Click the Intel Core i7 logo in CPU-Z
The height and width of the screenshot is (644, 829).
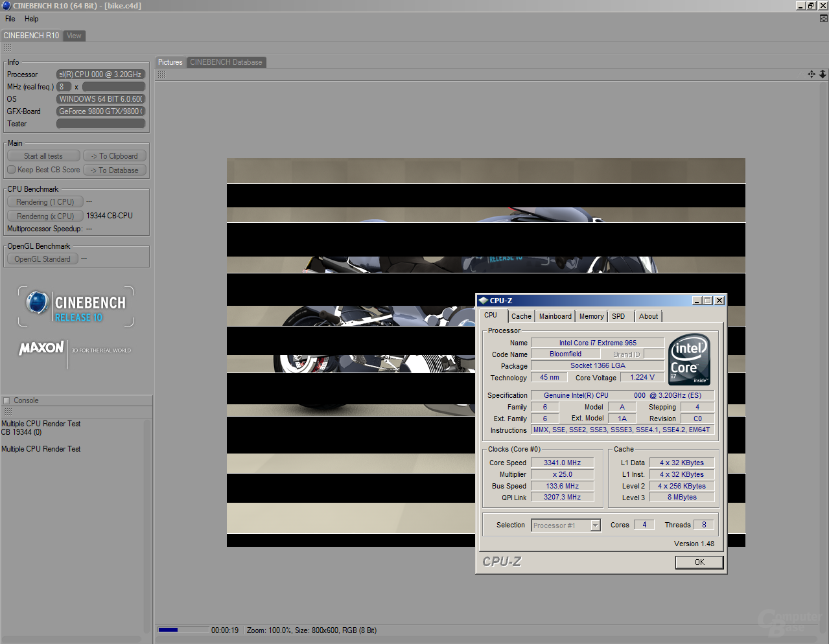click(x=689, y=360)
